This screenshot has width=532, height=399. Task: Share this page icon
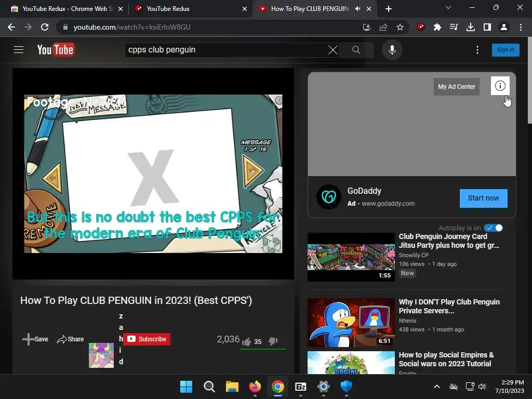tap(383, 27)
